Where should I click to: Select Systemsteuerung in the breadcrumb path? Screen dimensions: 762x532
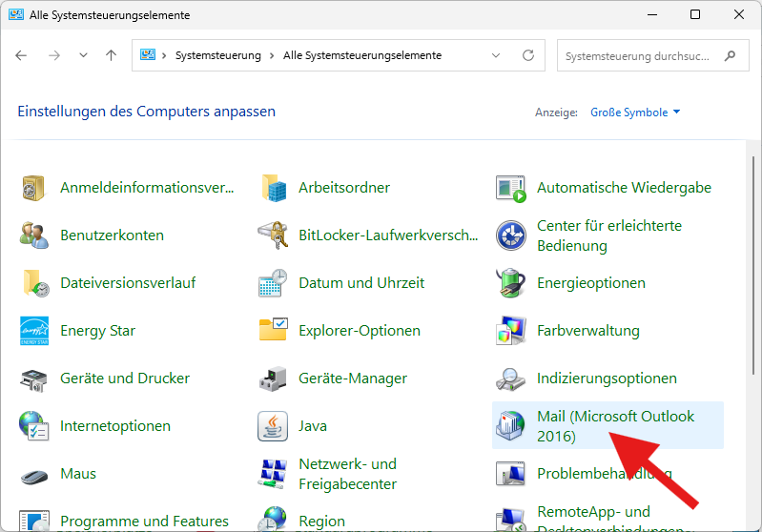(x=217, y=55)
